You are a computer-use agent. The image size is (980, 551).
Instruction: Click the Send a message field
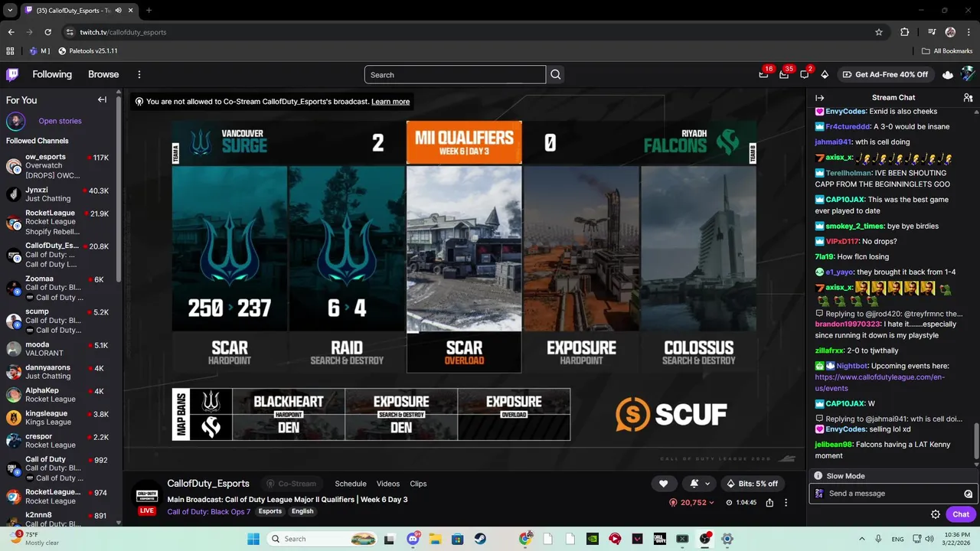coord(892,494)
